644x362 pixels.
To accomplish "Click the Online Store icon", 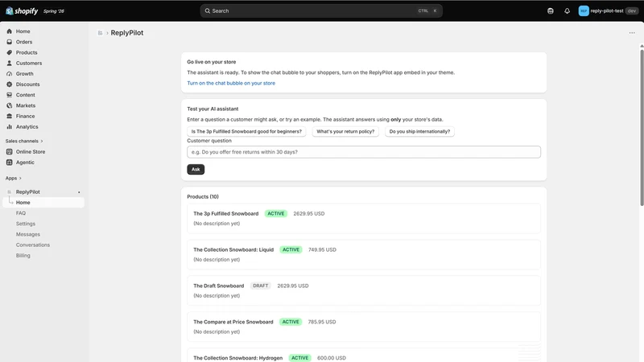I will tap(10, 152).
